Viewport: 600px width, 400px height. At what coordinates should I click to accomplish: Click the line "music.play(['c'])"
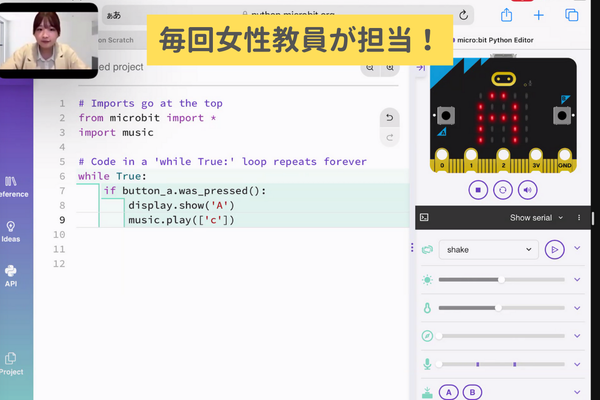click(x=181, y=220)
